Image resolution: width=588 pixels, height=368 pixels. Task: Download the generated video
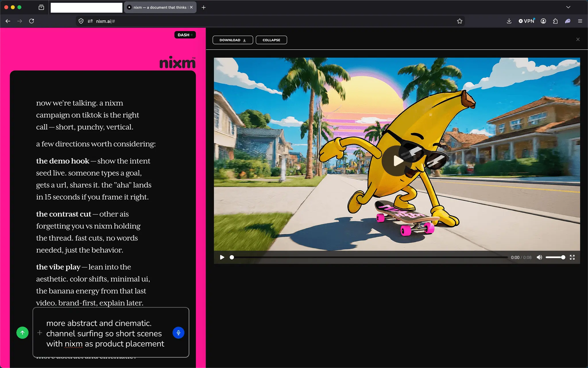tap(233, 40)
